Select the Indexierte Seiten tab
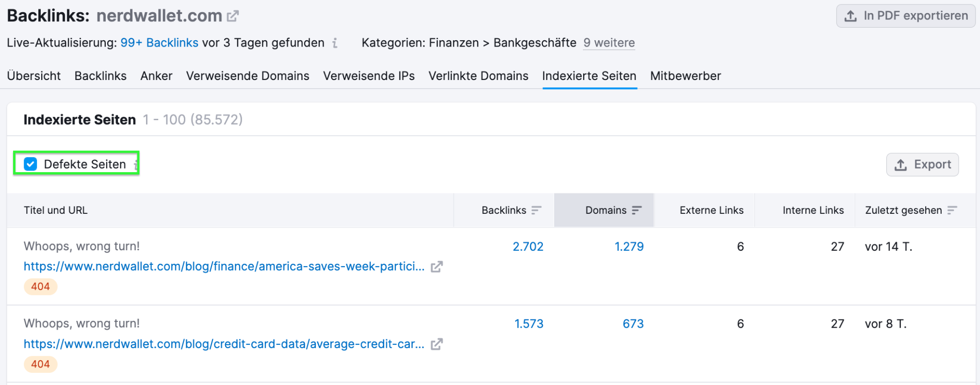The image size is (980, 385). pyautogui.click(x=589, y=76)
